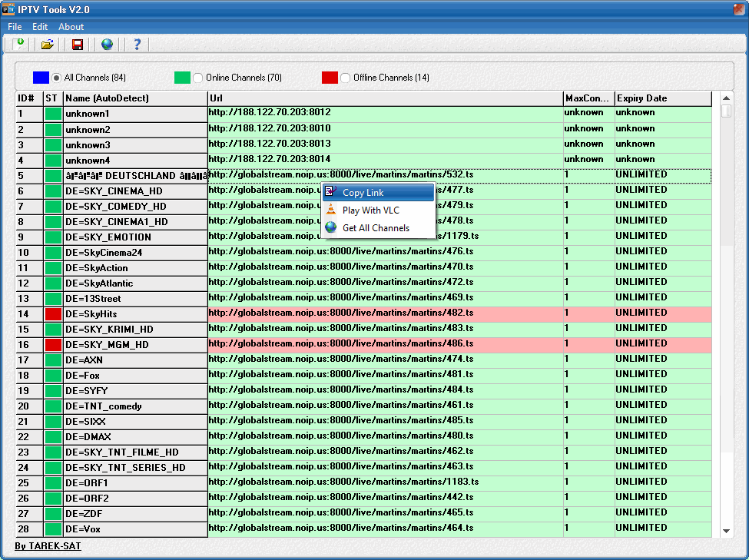Click the red Offline Channels color swatch
The height and width of the screenshot is (560, 749).
pos(330,78)
